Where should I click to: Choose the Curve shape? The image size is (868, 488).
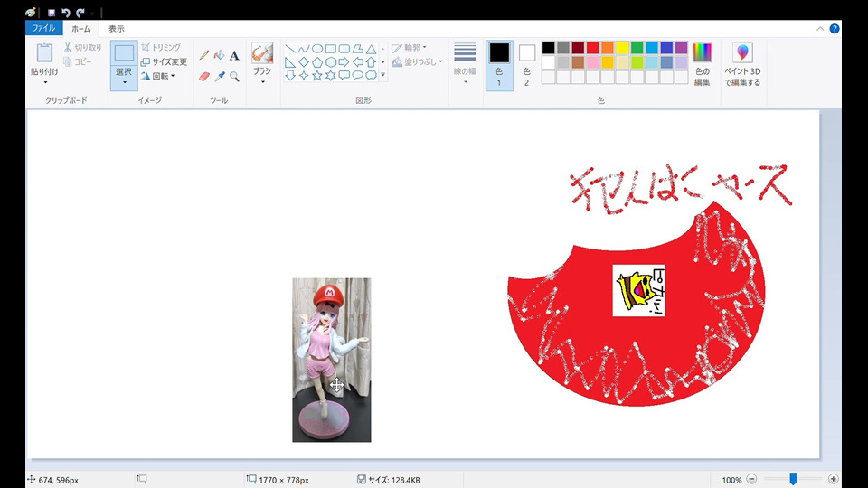[304, 49]
